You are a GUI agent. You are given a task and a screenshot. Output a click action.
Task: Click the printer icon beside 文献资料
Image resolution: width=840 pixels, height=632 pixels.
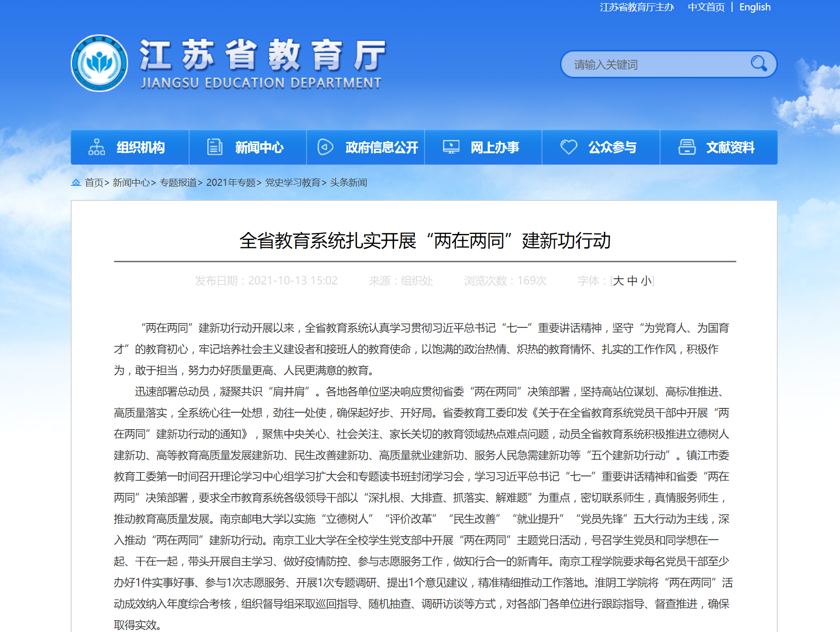coord(687,147)
